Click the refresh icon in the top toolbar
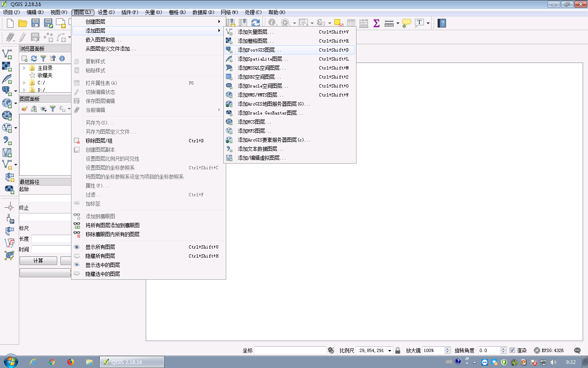 pos(256,23)
